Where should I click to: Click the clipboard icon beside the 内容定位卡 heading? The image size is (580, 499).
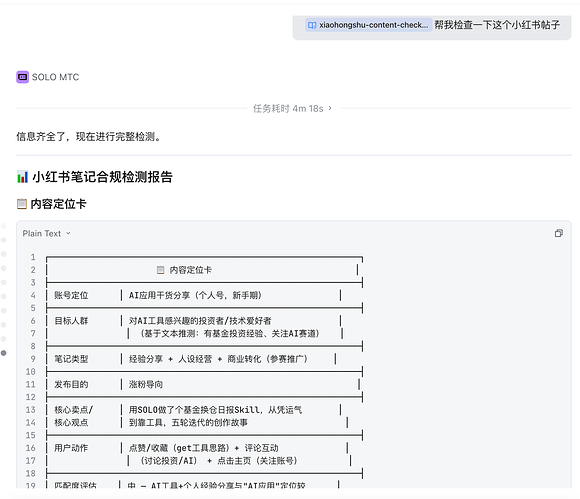tap(22, 203)
